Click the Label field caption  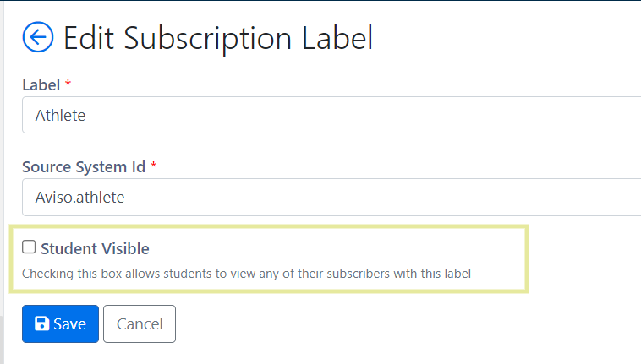click(41, 85)
